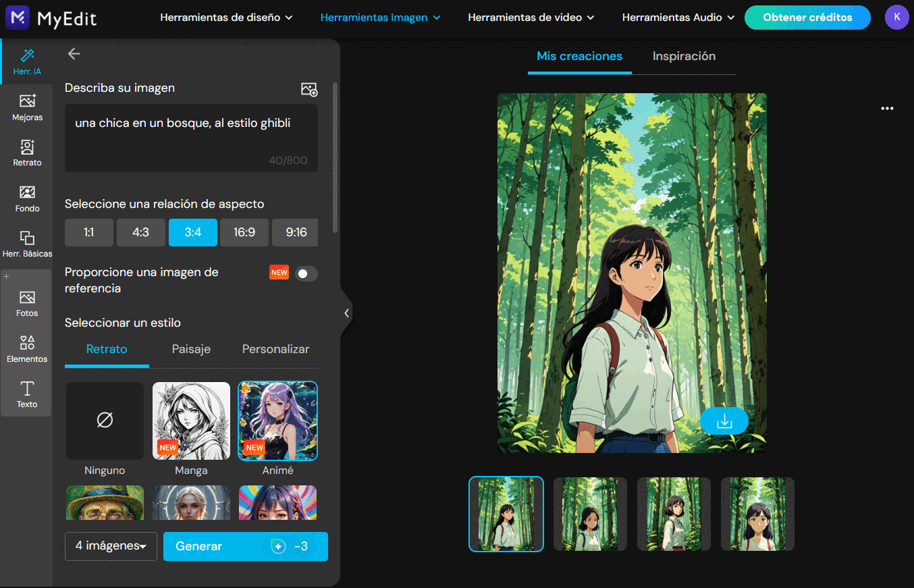This screenshot has width=914, height=588.
Task: Open the Mejoras panel in the sidebar
Action: [27, 108]
